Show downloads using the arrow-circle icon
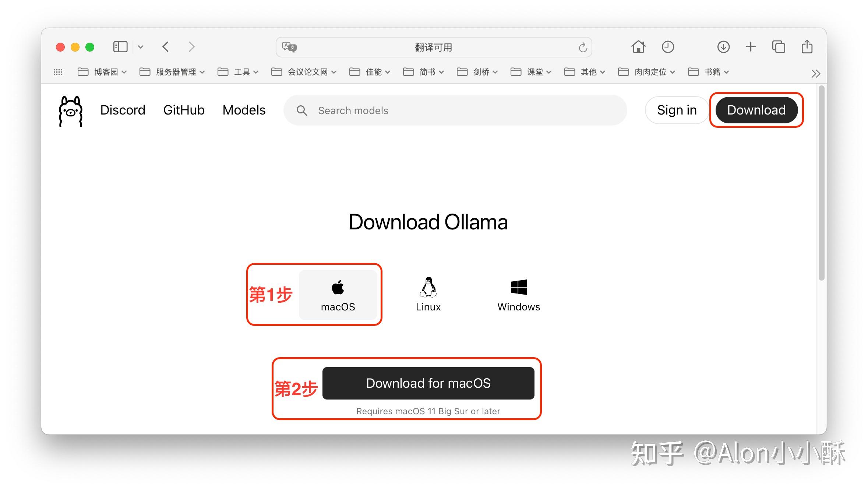 pyautogui.click(x=723, y=47)
